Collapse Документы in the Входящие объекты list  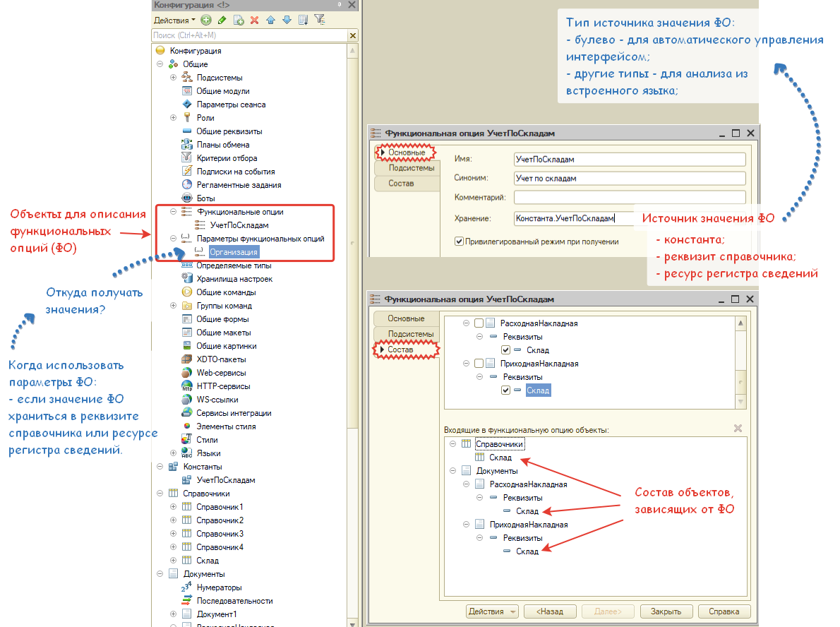click(452, 470)
